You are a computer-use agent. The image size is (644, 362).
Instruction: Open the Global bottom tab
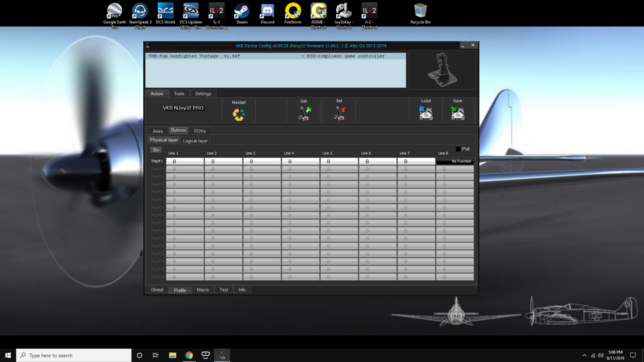(157, 290)
